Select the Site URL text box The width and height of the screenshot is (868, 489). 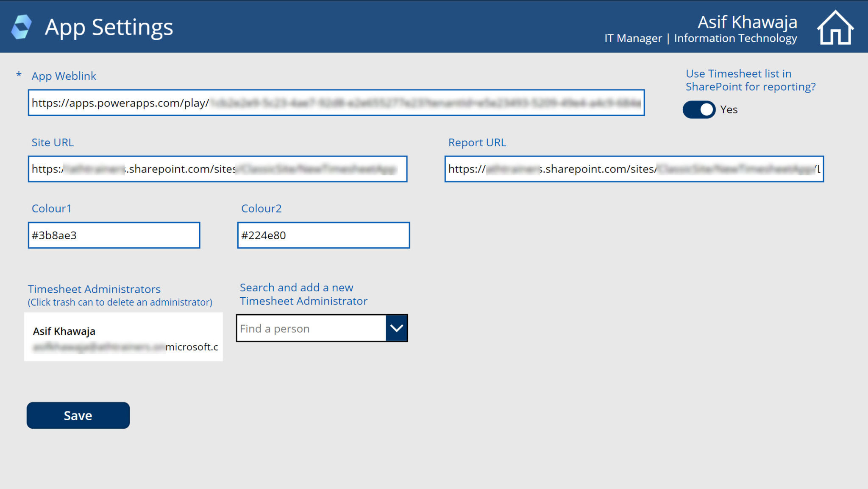point(217,169)
